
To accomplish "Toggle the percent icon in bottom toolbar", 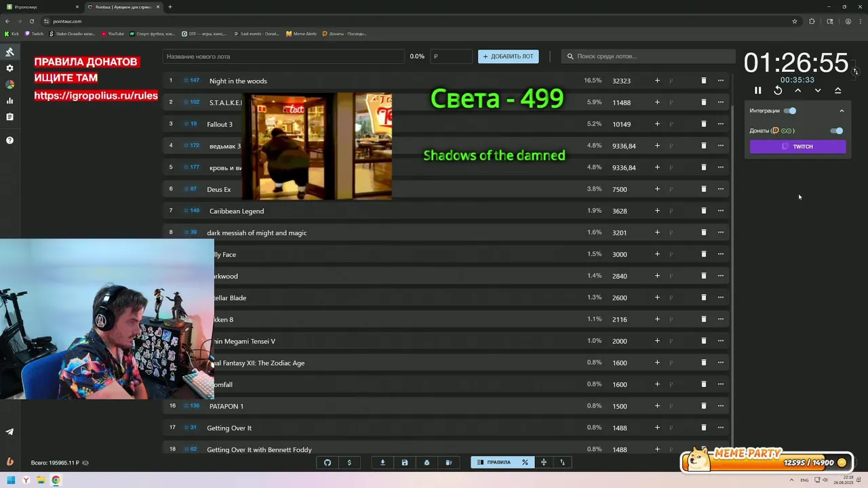I will [x=525, y=462].
